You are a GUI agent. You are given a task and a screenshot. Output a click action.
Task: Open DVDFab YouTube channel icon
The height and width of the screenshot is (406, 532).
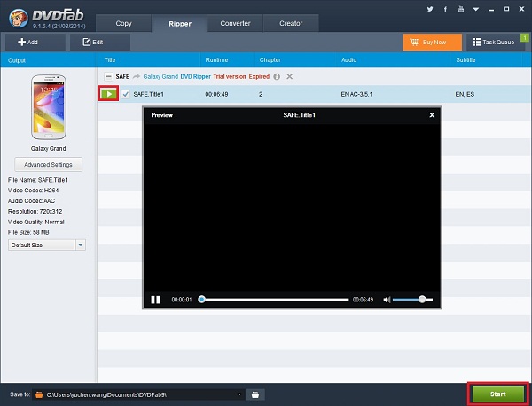pyautogui.click(x=460, y=9)
